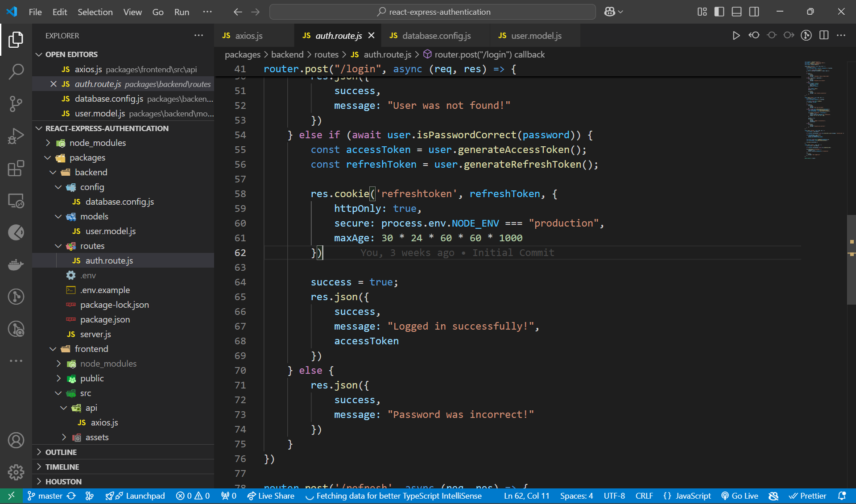Expand the public folder
Viewport: 856px width, 504px height.
123,378
